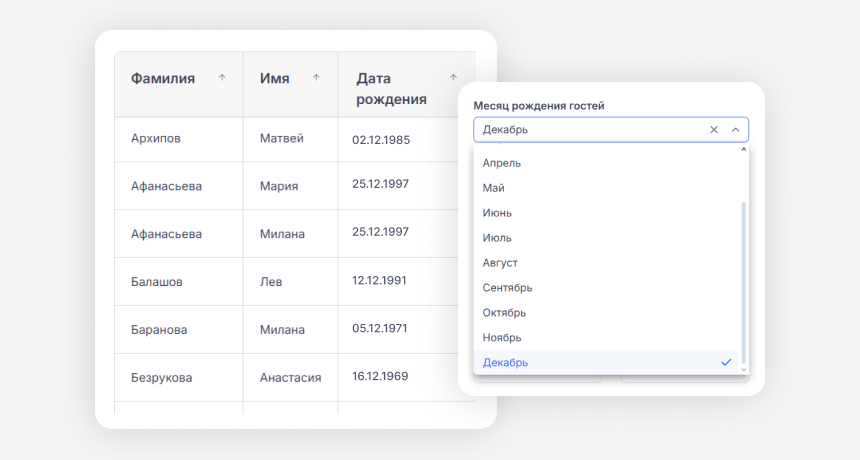
Task: Select Май from month list
Action: coord(494,187)
